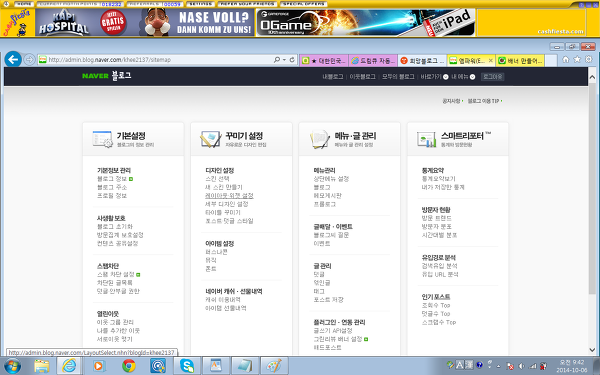Switch to the 배너 만들어 browser tab
The width and height of the screenshot is (600, 375).
pyautogui.click(x=520, y=60)
